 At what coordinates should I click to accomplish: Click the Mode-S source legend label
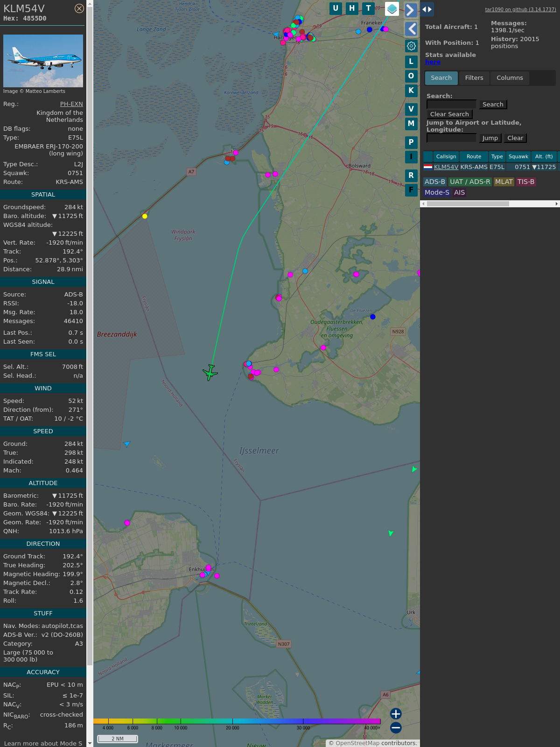click(x=437, y=193)
